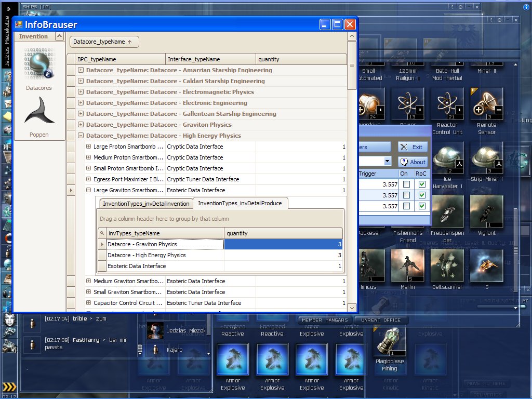Toggle the On checkbox in first row

coord(406,184)
